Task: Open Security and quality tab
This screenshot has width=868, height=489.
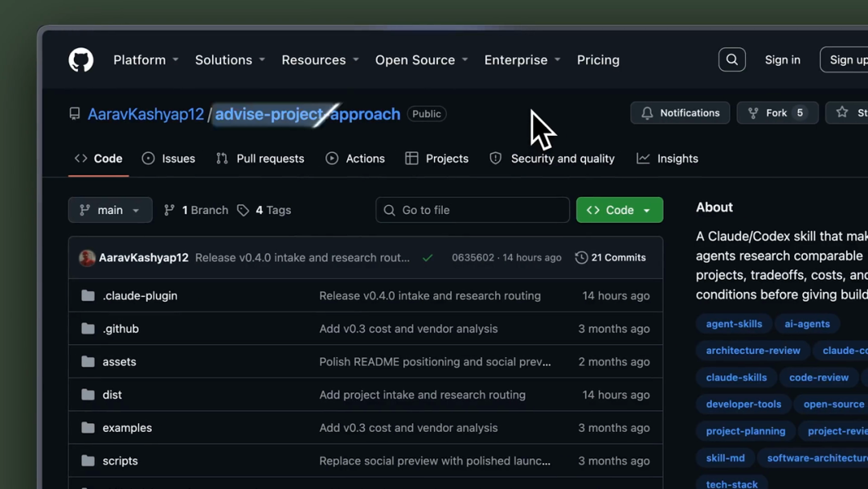Action: 552,158
